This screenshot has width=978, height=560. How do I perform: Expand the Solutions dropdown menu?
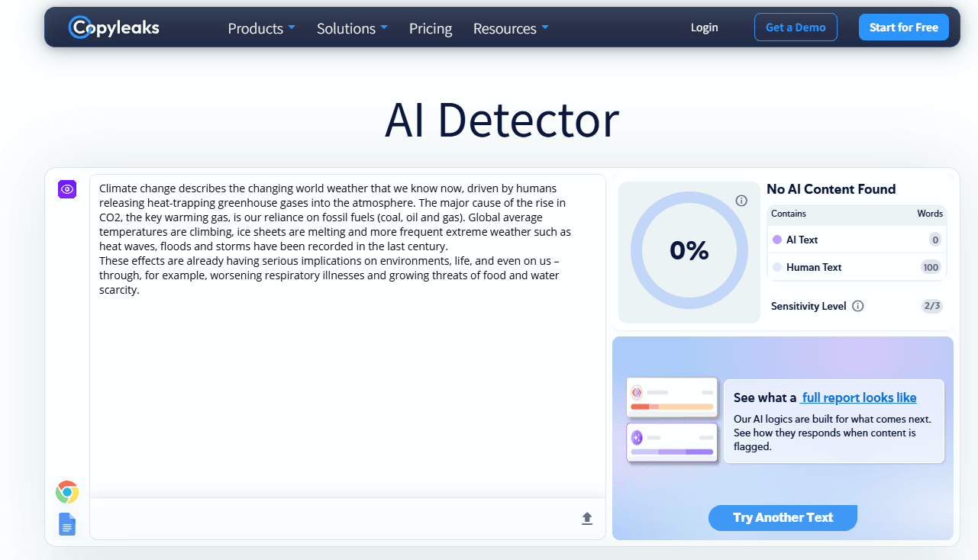pyautogui.click(x=352, y=28)
